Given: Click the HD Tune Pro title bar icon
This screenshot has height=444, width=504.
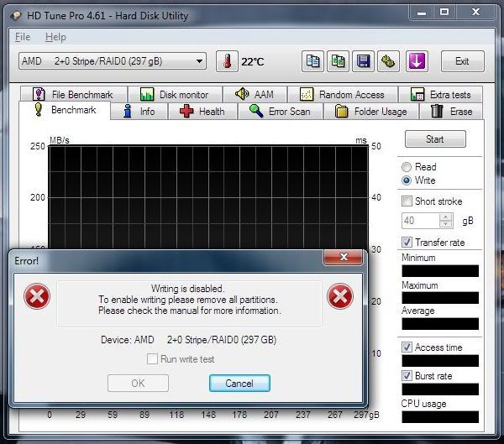Looking at the screenshot, I should tap(16, 15).
